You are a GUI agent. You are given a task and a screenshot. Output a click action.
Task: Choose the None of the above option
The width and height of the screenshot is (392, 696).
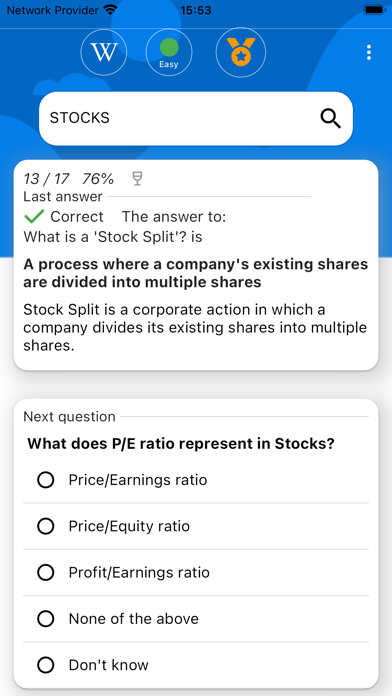pos(196,619)
